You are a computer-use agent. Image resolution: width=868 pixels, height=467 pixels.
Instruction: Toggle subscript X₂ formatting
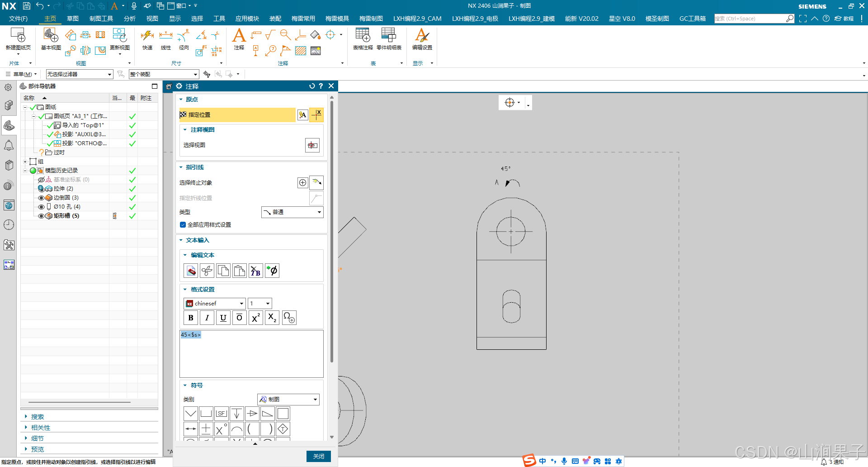point(272,318)
